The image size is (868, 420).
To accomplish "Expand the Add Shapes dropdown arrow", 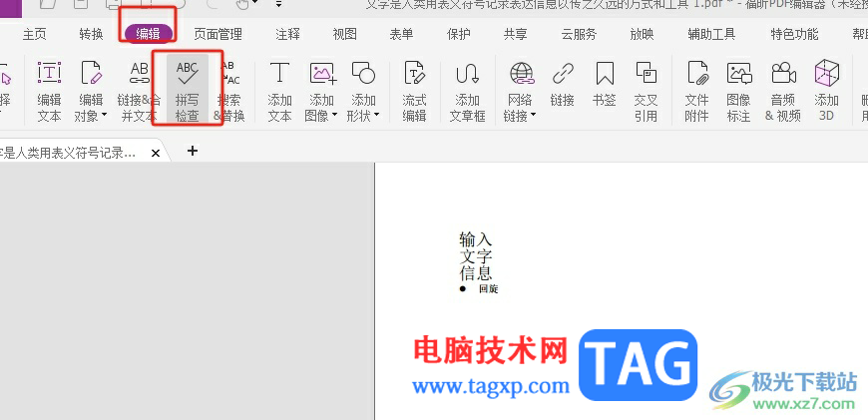I will coord(376,116).
